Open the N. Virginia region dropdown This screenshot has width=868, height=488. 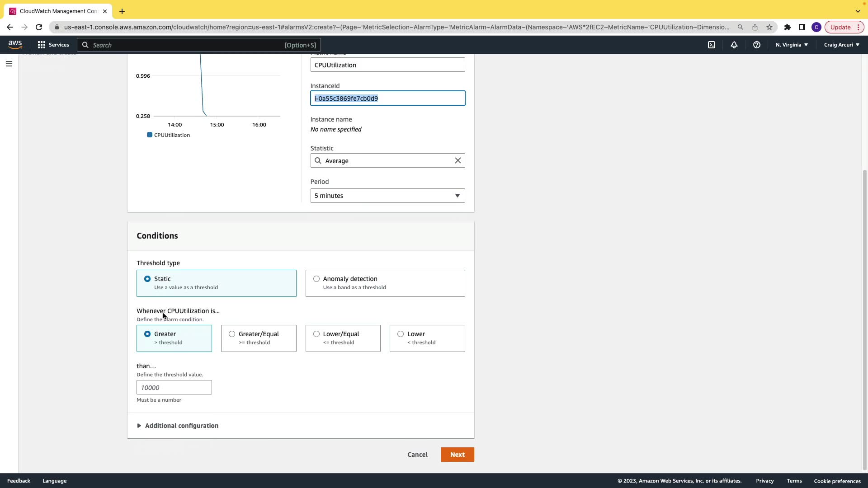coord(792,45)
